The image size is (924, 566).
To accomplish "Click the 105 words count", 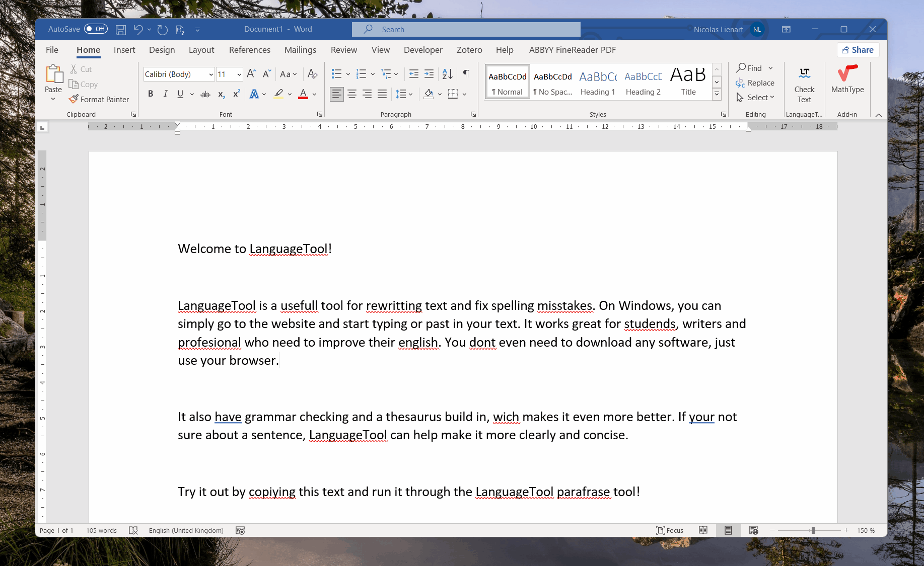I will (101, 530).
